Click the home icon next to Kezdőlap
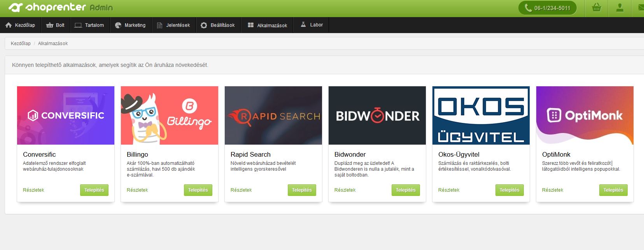 9,25
